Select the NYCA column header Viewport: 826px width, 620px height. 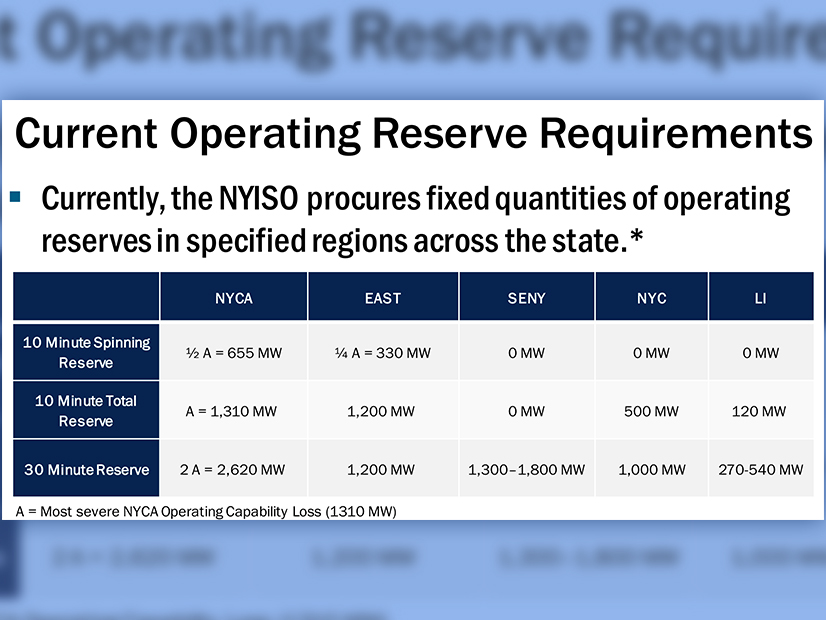pos(234,298)
